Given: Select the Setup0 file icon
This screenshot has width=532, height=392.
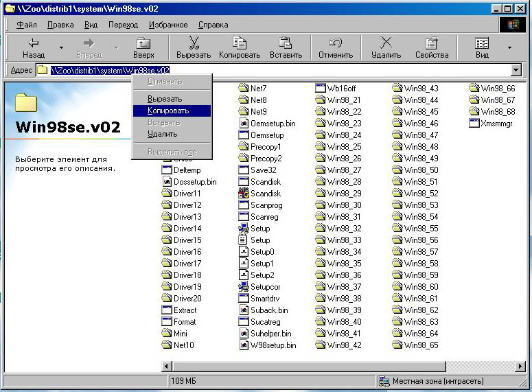Looking at the screenshot, I should (x=243, y=252).
